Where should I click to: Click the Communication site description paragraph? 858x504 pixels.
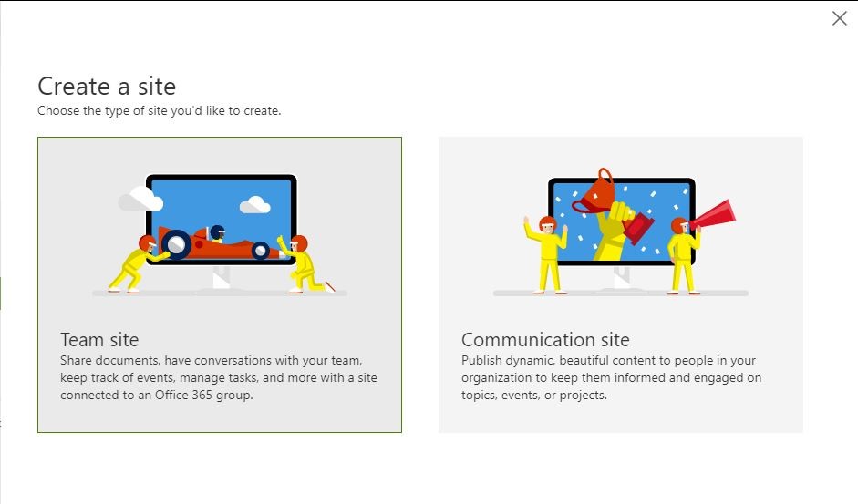(611, 377)
